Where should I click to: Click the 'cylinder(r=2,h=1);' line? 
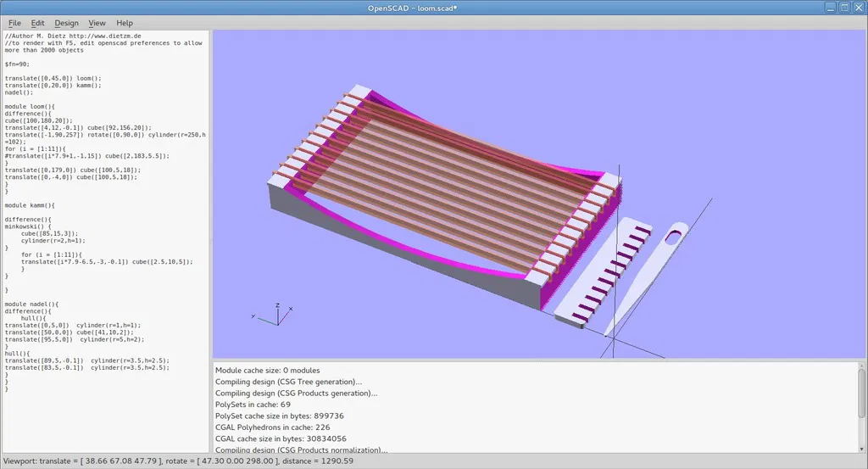pyautogui.click(x=53, y=241)
